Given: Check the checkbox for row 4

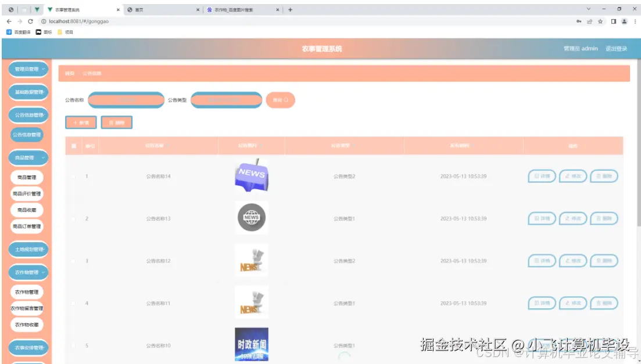Looking at the screenshot, I should (74, 303).
